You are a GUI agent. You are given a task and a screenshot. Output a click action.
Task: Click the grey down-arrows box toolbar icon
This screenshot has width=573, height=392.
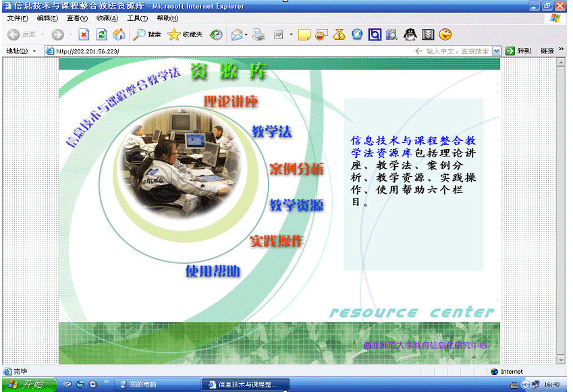tap(428, 34)
